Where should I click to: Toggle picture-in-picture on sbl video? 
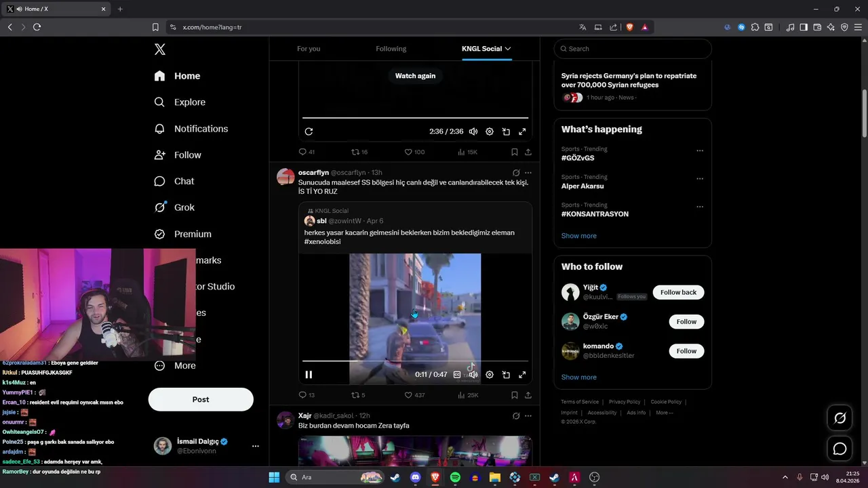(x=506, y=374)
